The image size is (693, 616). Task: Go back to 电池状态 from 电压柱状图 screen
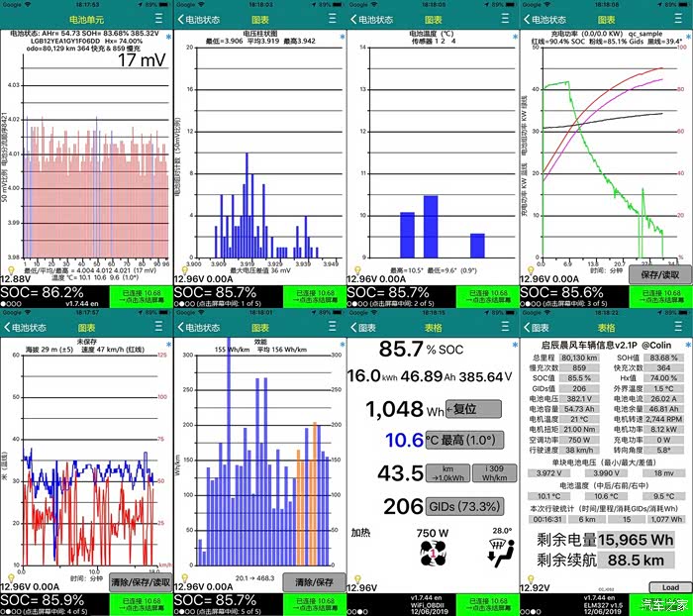point(197,19)
